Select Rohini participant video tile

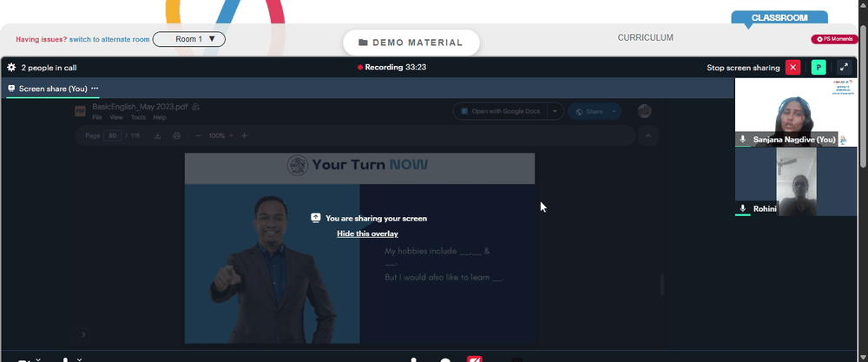point(795,181)
